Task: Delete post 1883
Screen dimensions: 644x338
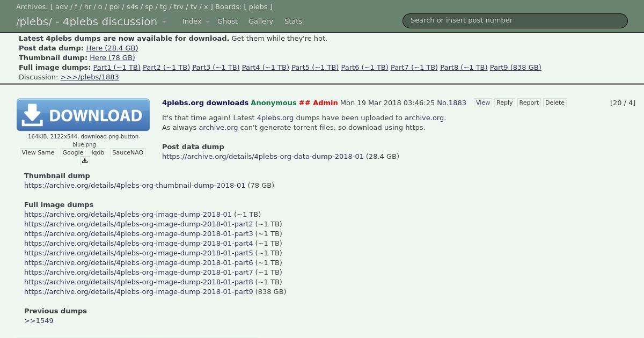Action: pos(555,103)
